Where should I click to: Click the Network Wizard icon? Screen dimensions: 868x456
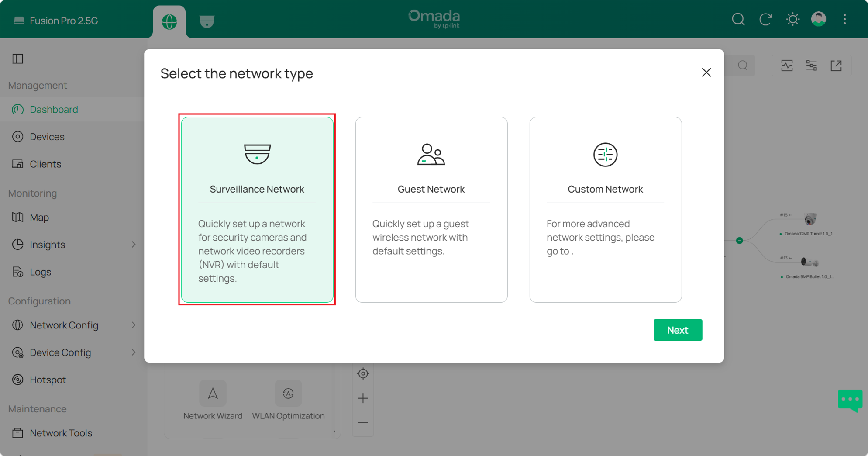click(213, 393)
